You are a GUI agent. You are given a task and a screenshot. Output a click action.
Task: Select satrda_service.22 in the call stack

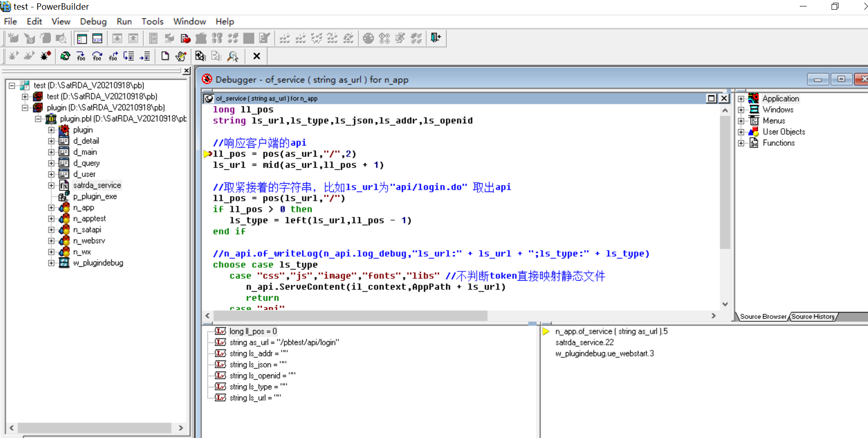585,342
